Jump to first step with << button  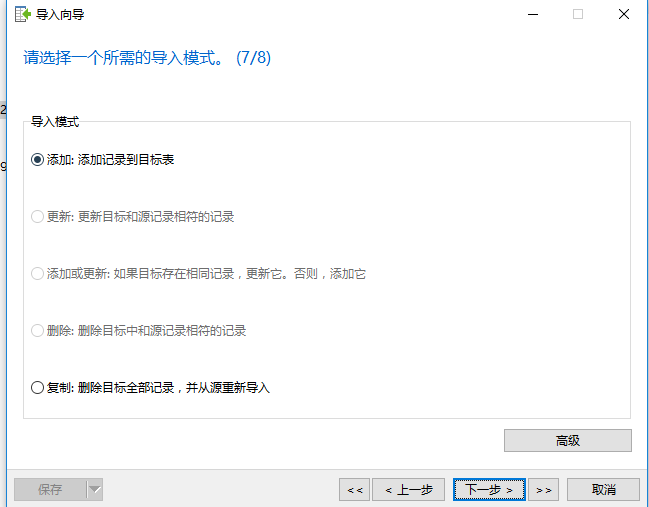click(x=354, y=490)
